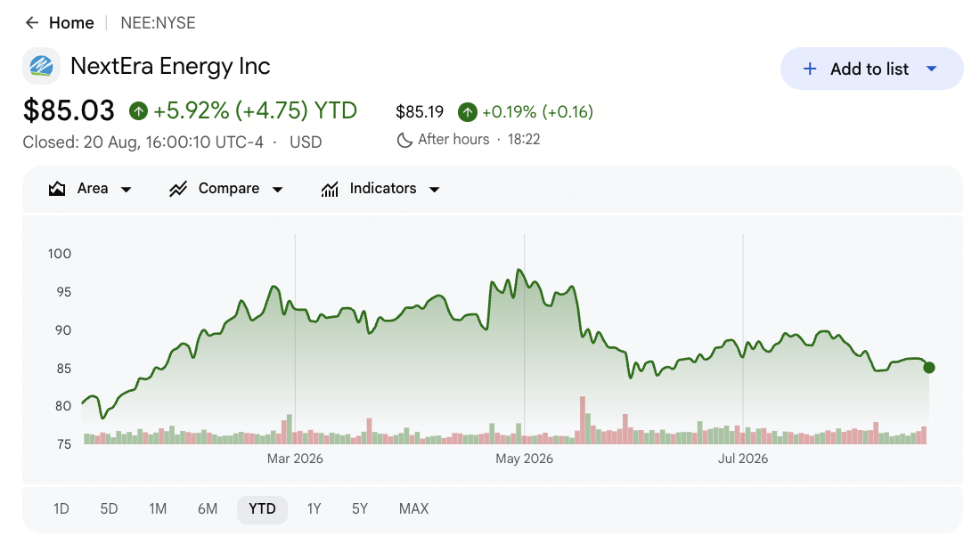The width and height of the screenshot is (980, 536).
Task: Go to the Home link
Action: click(x=71, y=23)
